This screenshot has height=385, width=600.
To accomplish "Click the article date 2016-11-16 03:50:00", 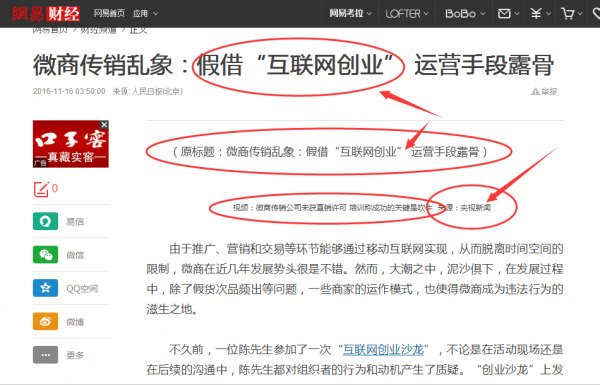I will 69,91.
